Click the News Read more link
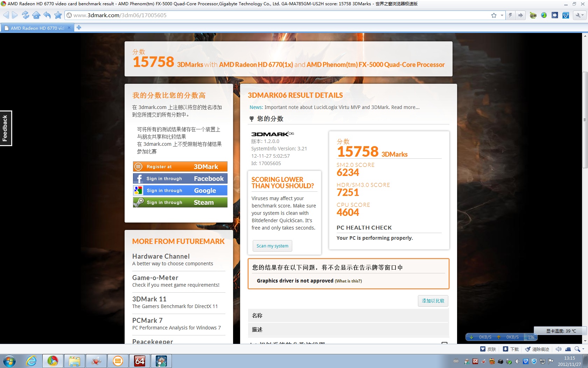This screenshot has height=368, width=588. pos(405,107)
